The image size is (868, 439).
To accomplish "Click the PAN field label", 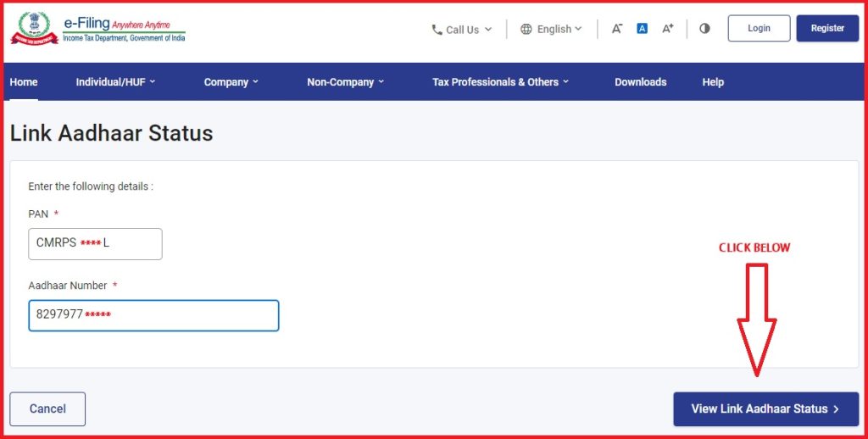I will [38, 214].
